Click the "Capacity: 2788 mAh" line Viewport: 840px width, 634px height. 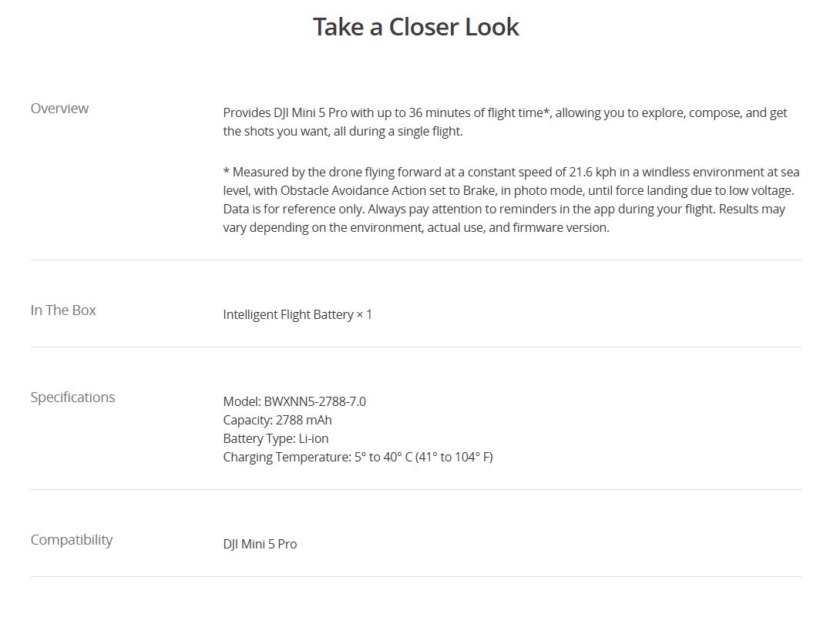(x=277, y=420)
